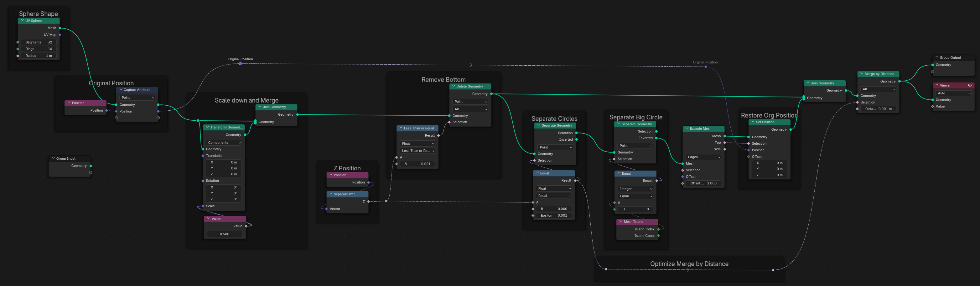Click Mesh Island's Island Index socket
Viewport: 980px width, 286px height.
(659, 229)
